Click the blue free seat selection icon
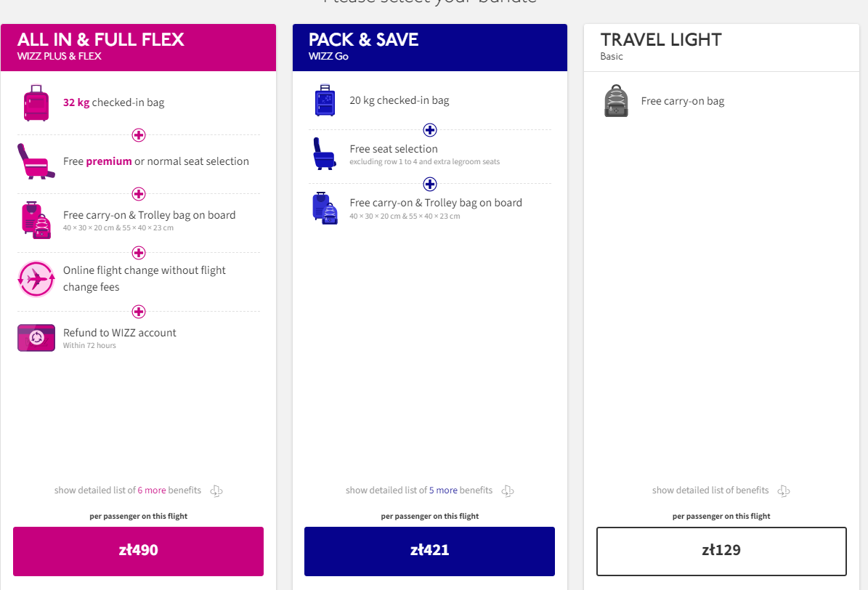868x590 pixels. pos(324,154)
